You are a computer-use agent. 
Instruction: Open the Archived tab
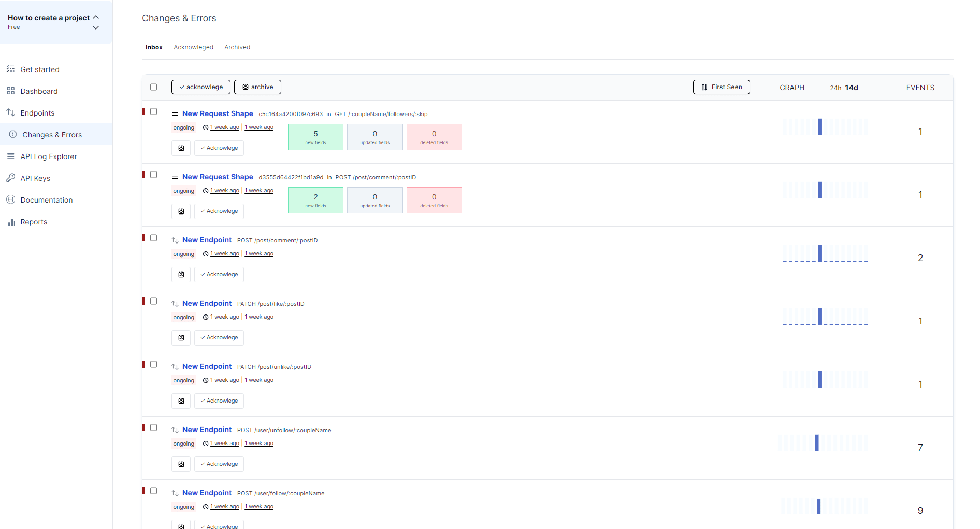[237, 47]
